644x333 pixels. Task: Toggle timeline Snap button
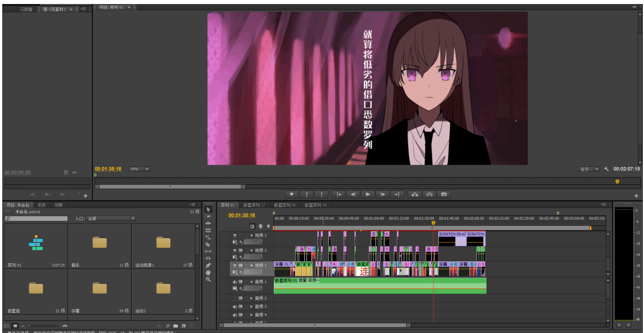[x=253, y=227]
